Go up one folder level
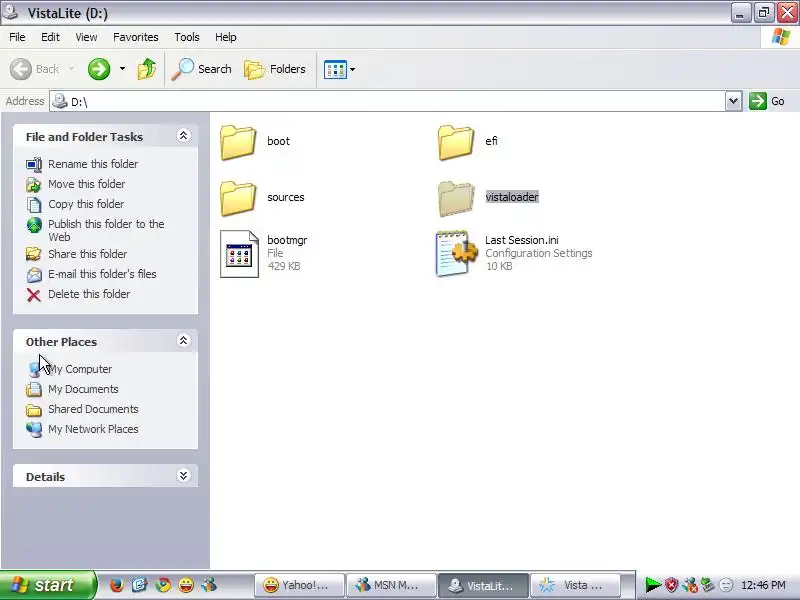800x600 pixels. point(147,69)
